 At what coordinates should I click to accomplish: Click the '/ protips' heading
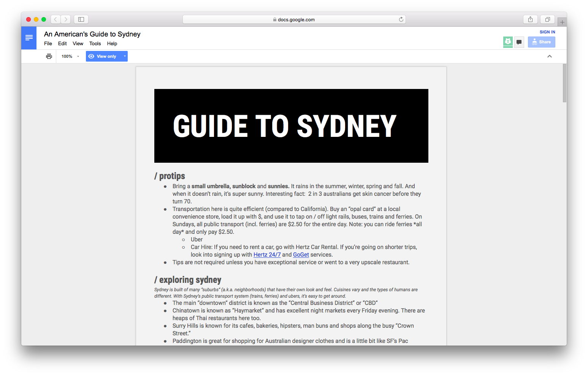point(170,176)
